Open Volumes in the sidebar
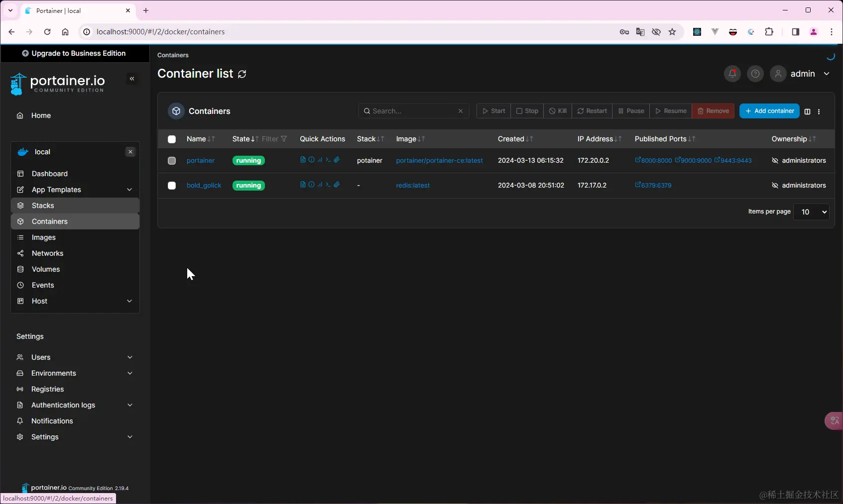Viewport: 843px width, 504px height. click(75, 269)
